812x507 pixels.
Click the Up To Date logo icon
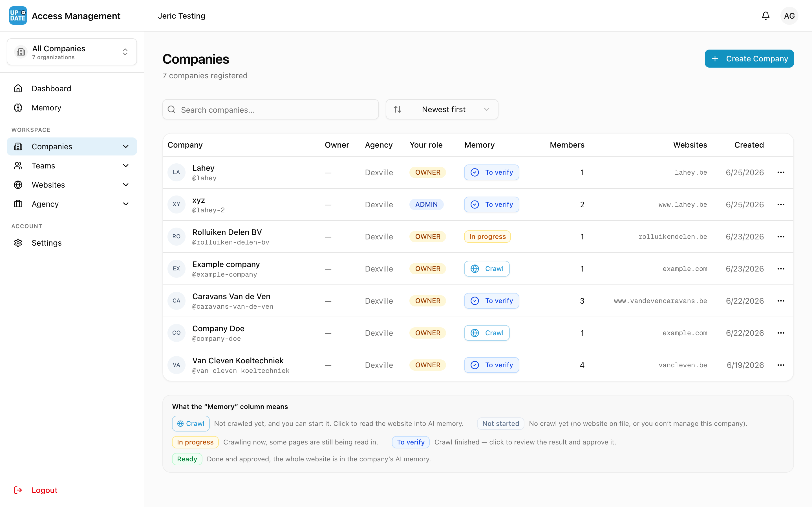18,16
